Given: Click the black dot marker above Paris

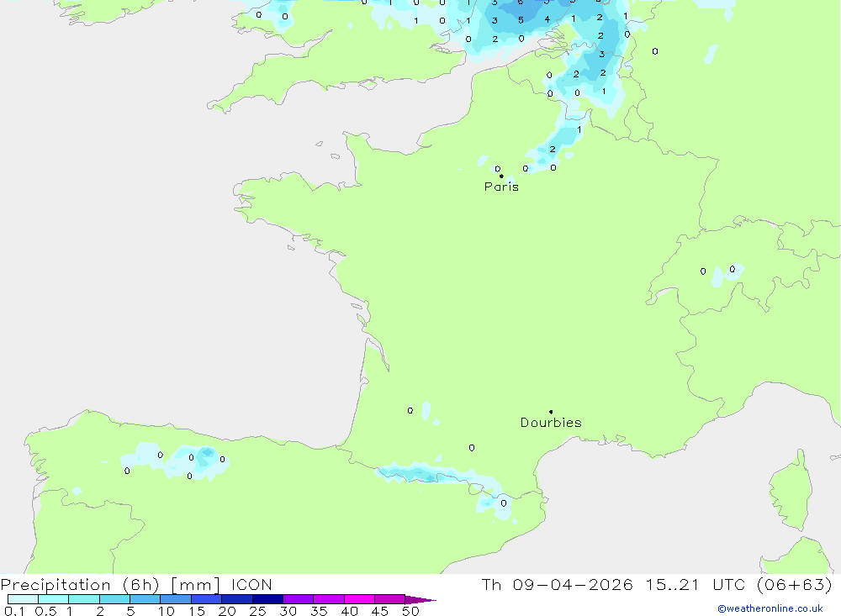Looking at the screenshot, I should (501, 176).
